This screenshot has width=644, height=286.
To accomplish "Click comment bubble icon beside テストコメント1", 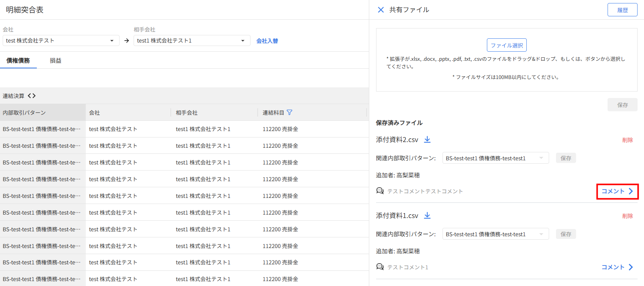I will (x=380, y=267).
